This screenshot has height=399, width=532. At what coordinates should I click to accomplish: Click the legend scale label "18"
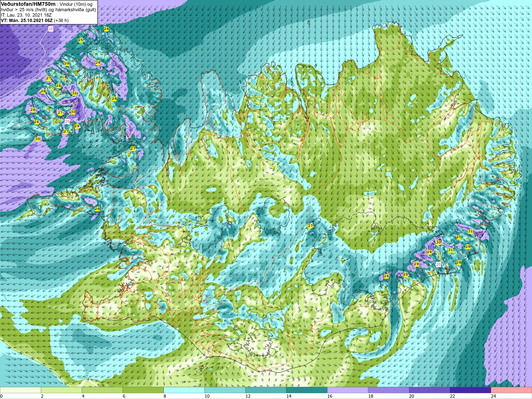coord(371,396)
